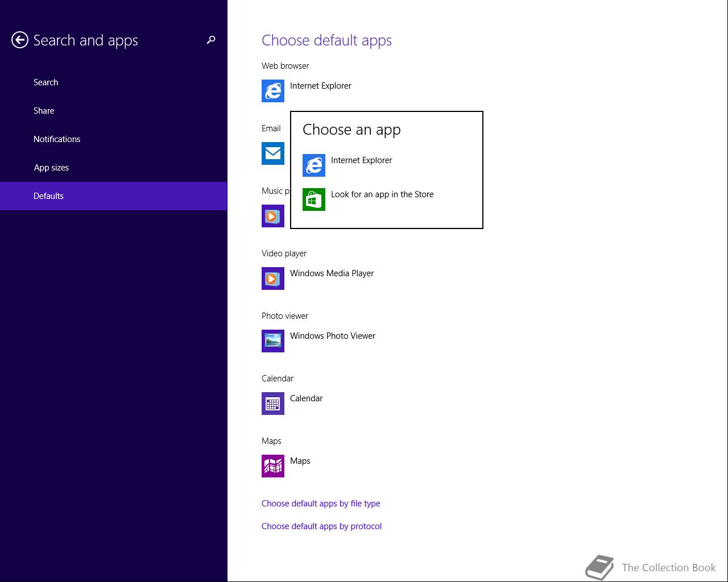The height and width of the screenshot is (582, 728).
Task: Select the Defaults settings section
Action: [114, 196]
